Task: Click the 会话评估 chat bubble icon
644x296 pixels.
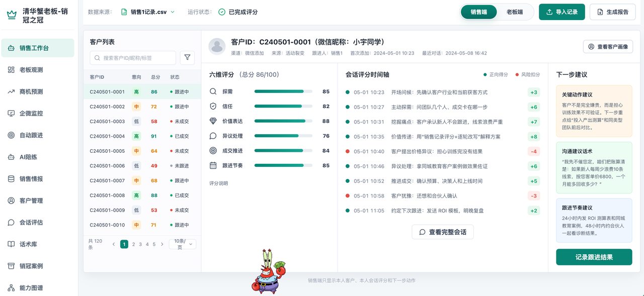Action: tap(11, 222)
